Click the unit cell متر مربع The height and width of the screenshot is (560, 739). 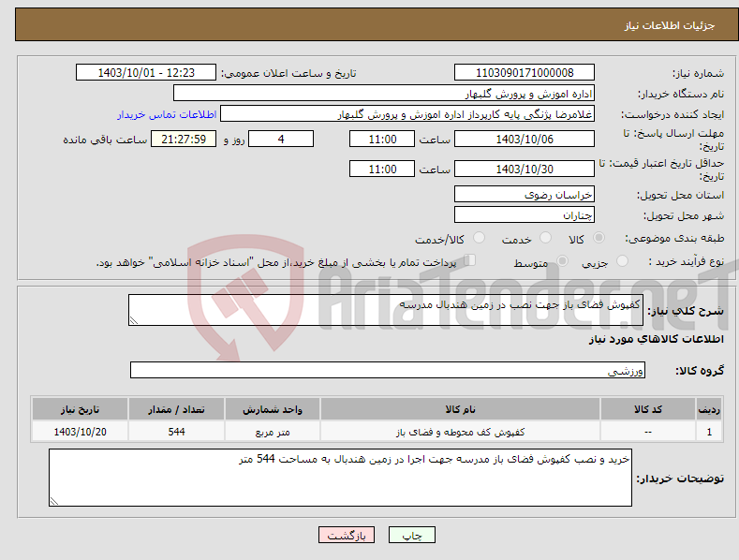tap(273, 432)
